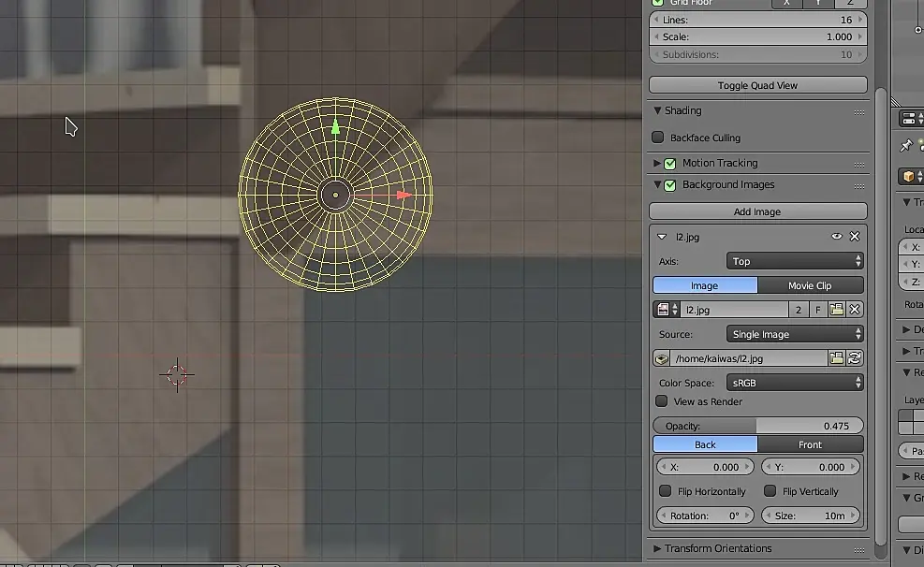Switch to the Image source tab
This screenshot has height=567, width=924.
(x=705, y=285)
